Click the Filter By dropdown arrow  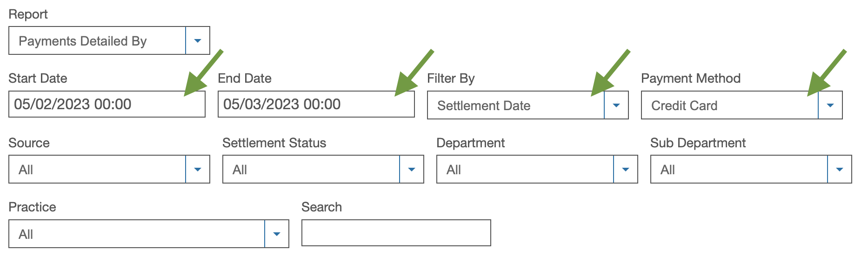[x=616, y=105]
